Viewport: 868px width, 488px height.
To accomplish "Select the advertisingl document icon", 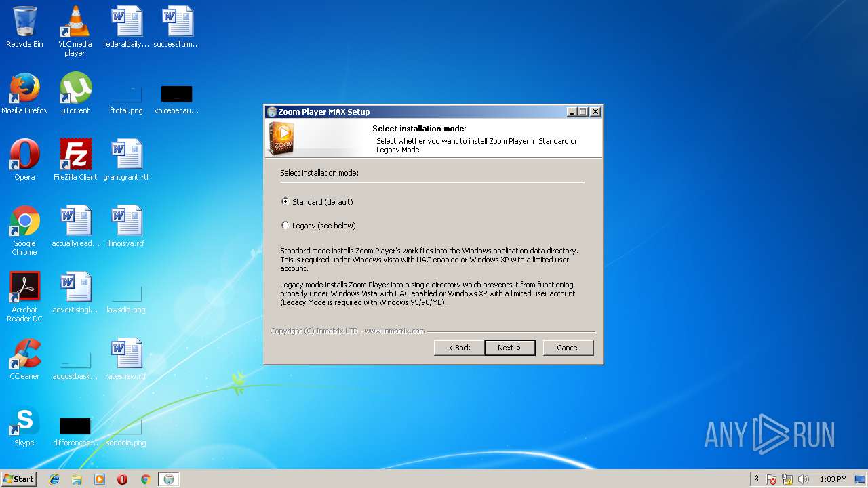I will tap(75, 293).
